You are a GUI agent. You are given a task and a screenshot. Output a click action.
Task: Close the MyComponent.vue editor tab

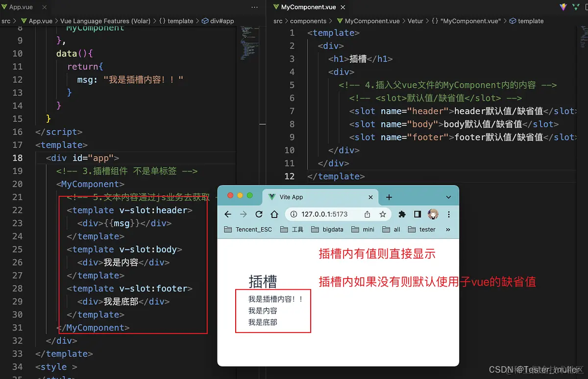344,7
